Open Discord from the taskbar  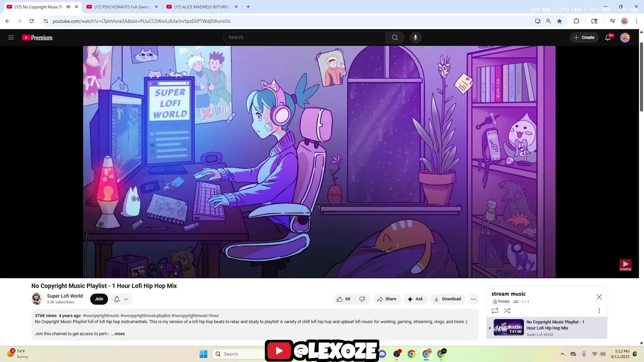pos(382,354)
